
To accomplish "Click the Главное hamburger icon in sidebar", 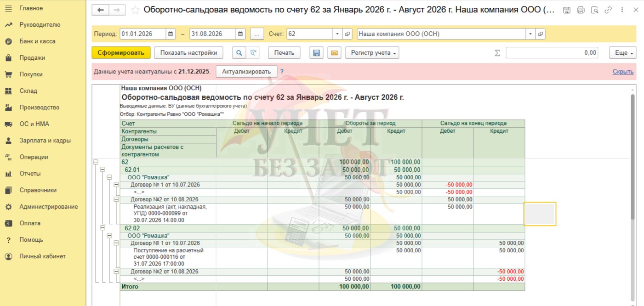I will click(x=8, y=8).
